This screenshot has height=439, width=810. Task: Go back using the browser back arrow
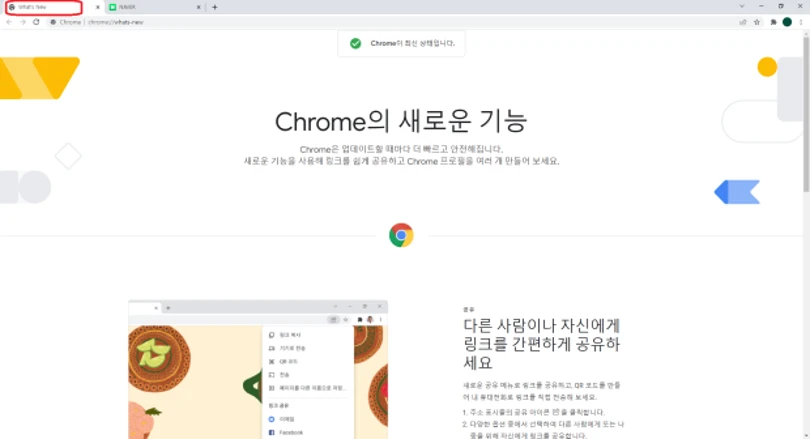coord(9,22)
